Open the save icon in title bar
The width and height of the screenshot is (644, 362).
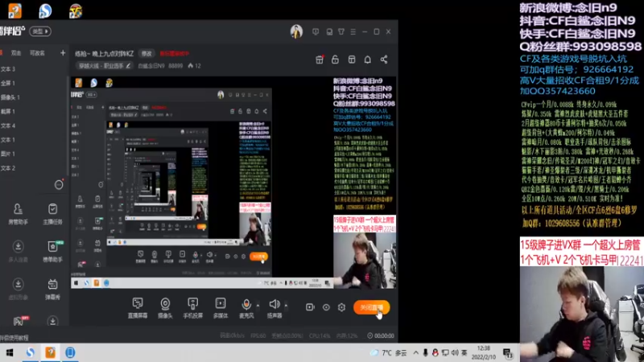(329, 31)
